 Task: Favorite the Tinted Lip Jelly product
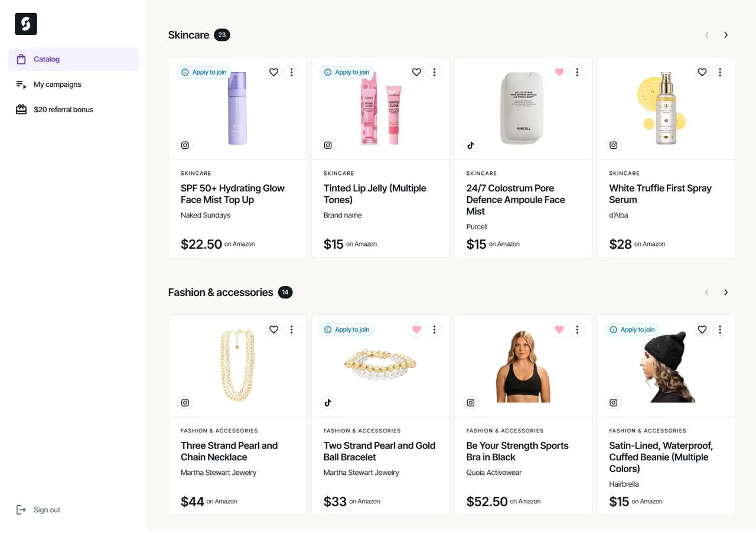[416, 72]
